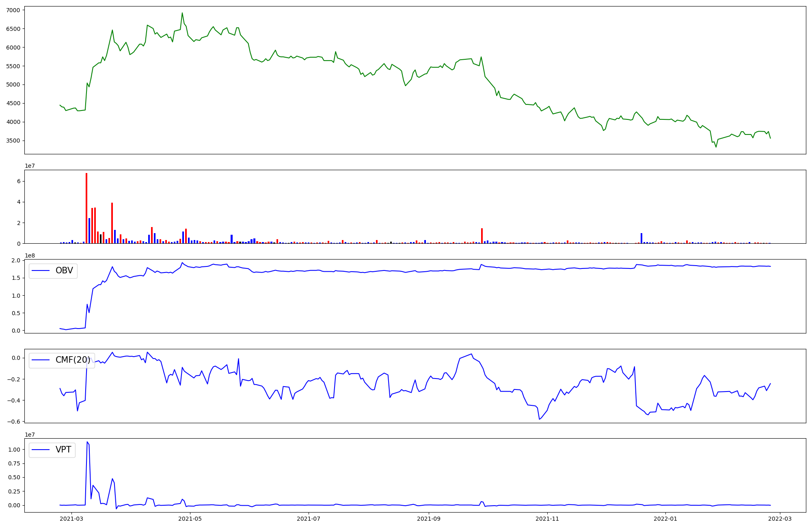Click the -0.6 tick on CMF axis
812x528 pixels.
point(13,422)
